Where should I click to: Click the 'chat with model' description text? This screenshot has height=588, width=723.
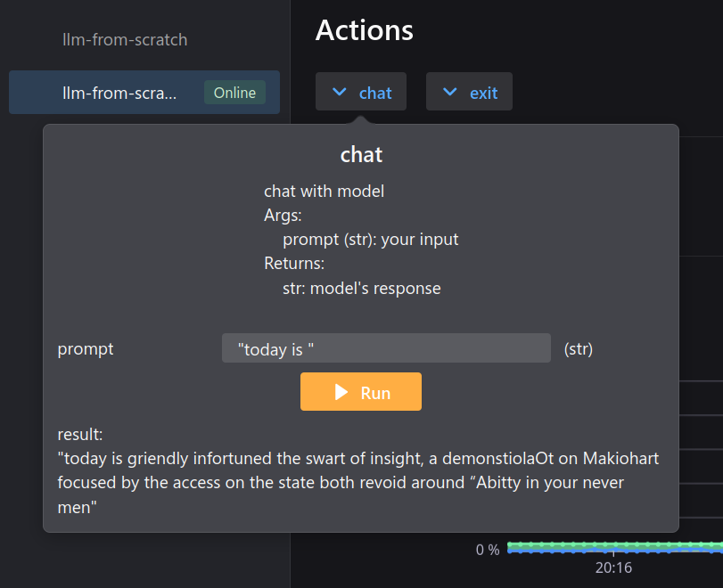tap(324, 191)
